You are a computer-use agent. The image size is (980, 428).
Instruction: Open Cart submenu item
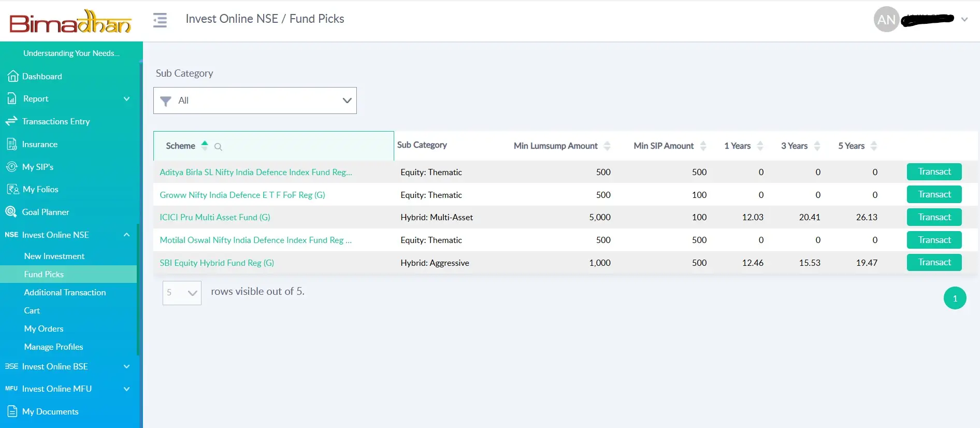32,310
